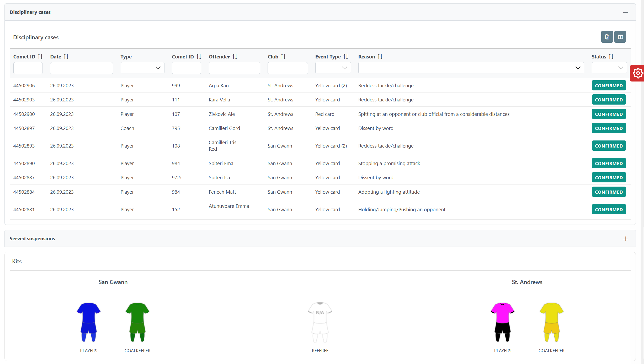
Task: Expand the Served suspensions panel
Action: click(626, 239)
